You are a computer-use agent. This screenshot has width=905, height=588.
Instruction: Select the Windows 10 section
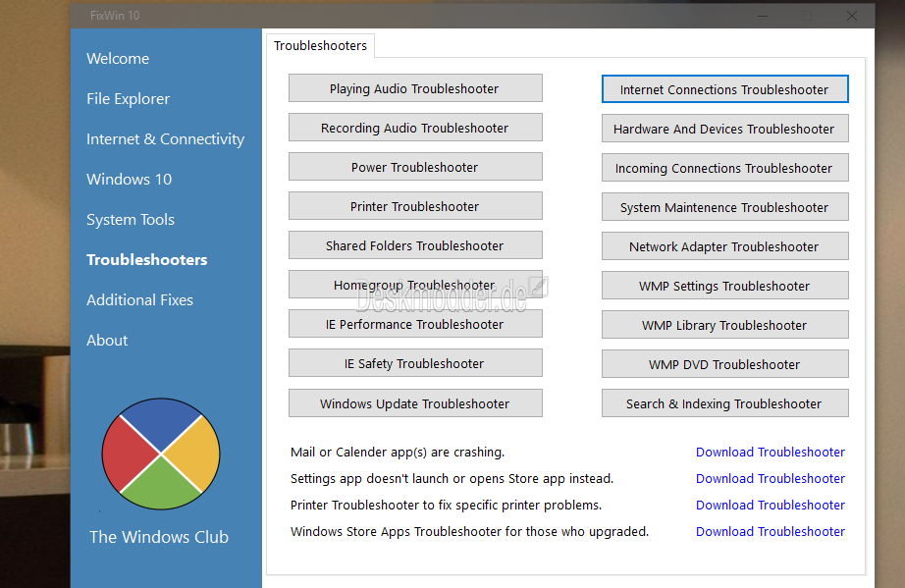(130, 180)
